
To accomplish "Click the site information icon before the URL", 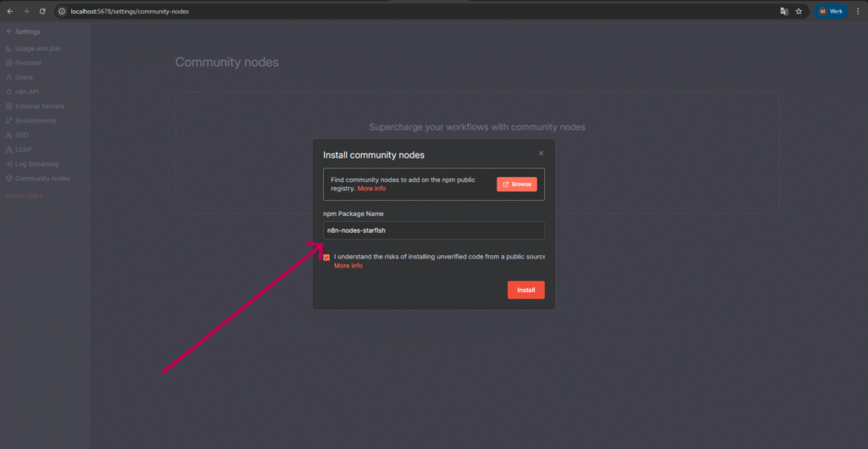I will click(x=62, y=11).
